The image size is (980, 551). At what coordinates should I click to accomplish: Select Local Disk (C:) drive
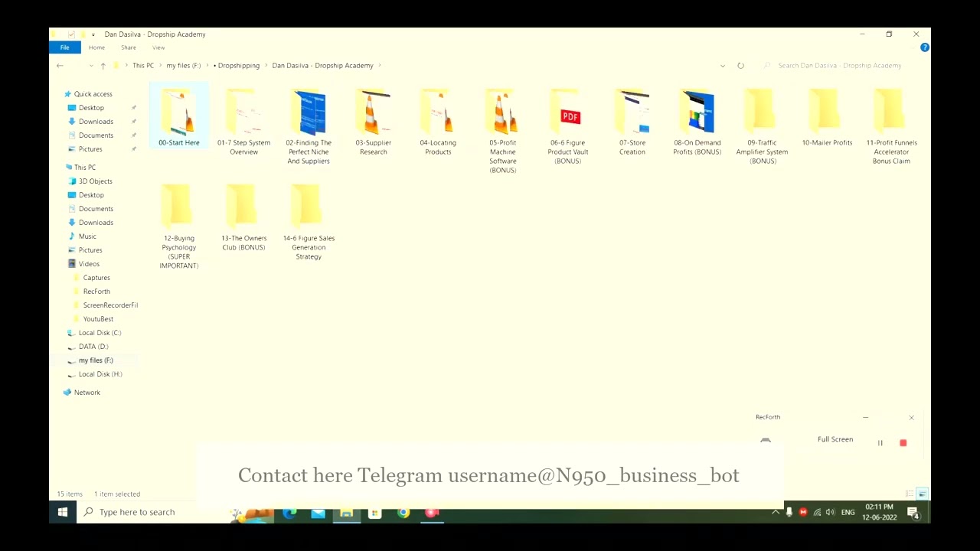(100, 333)
